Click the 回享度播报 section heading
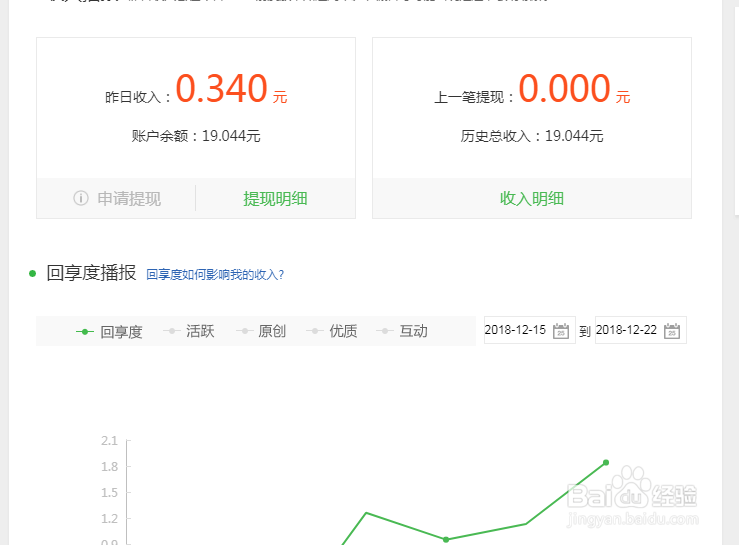 pyautogui.click(x=91, y=273)
